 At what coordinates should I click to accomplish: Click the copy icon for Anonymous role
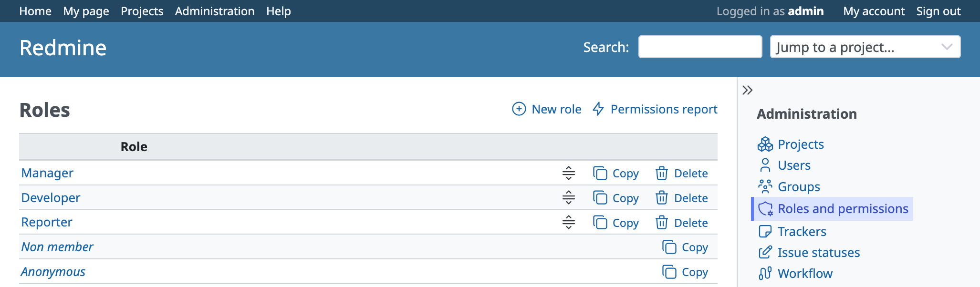[669, 272]
